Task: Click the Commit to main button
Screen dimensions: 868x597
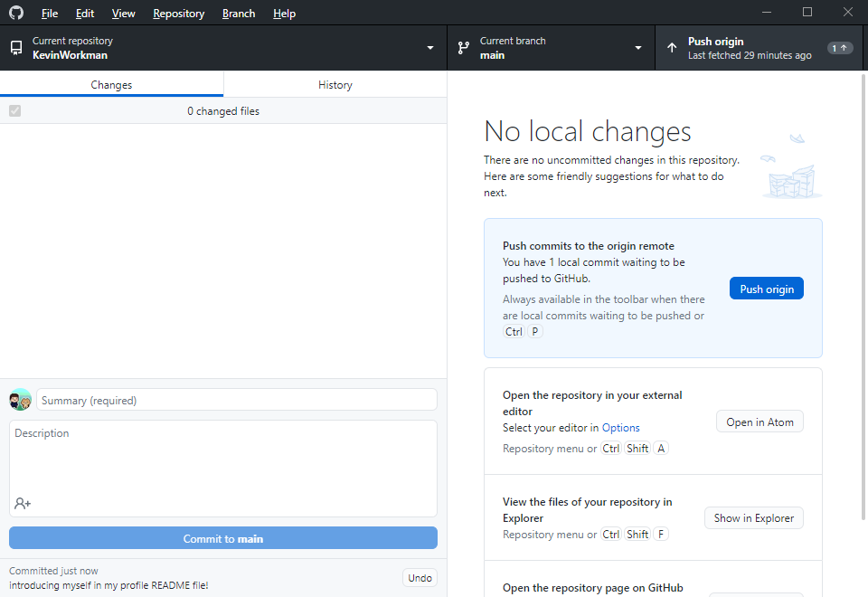Action: click(223, 538)
